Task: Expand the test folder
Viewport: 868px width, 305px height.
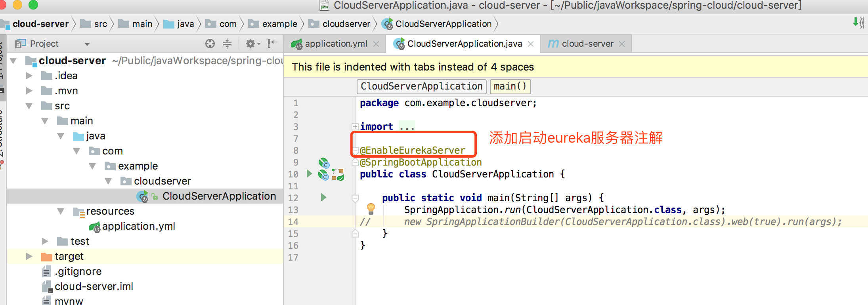Action: pos(45,241)
